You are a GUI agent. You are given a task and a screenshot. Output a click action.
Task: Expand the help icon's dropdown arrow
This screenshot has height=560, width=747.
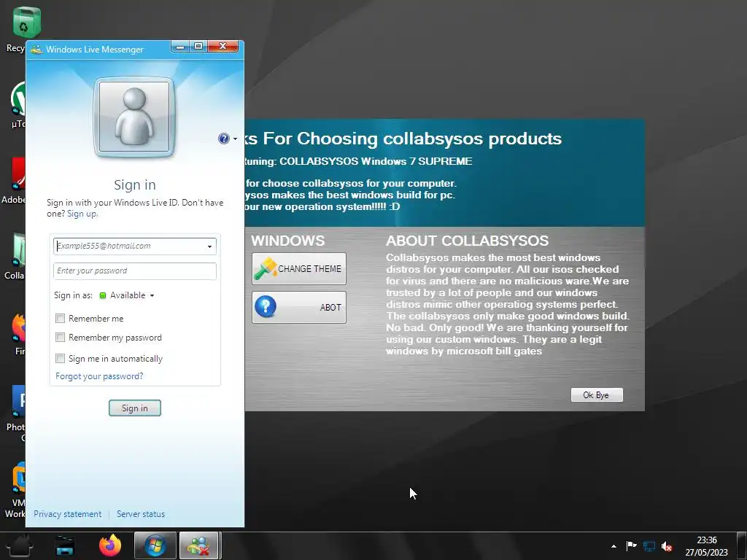pyautogui.click(x=235, y=139)
